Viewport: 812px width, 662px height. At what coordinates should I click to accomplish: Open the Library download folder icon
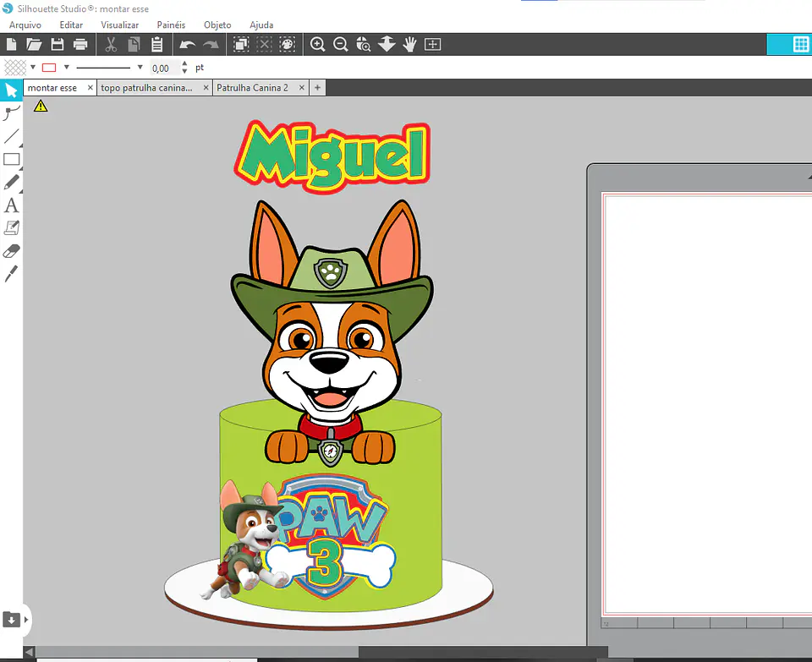[11, 619]
